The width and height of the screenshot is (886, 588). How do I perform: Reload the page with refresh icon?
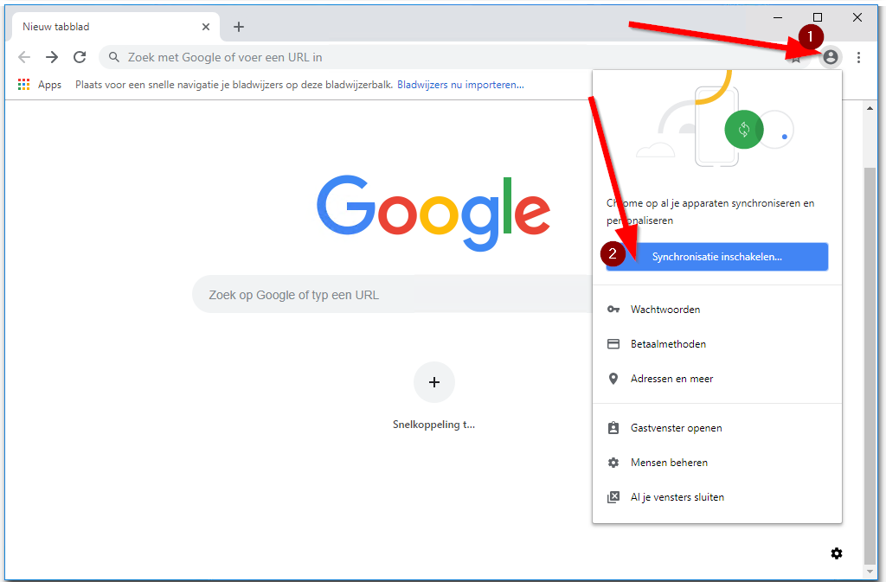[80, 57]
